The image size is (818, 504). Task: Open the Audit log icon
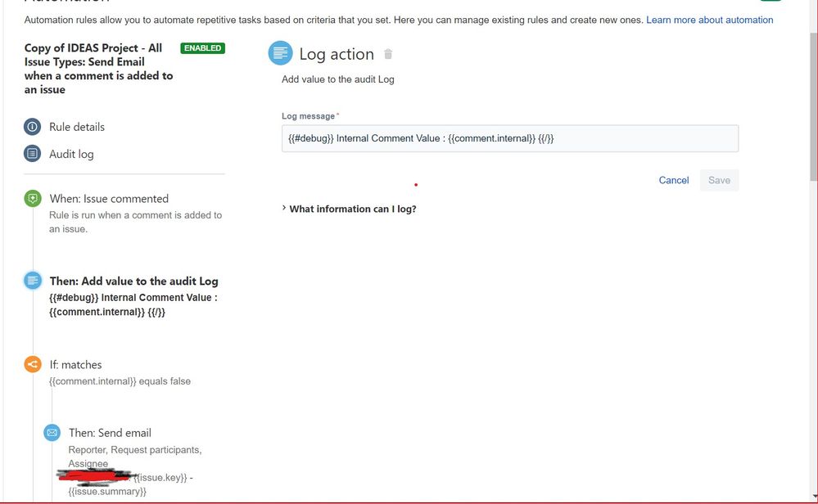pos(33,154)
